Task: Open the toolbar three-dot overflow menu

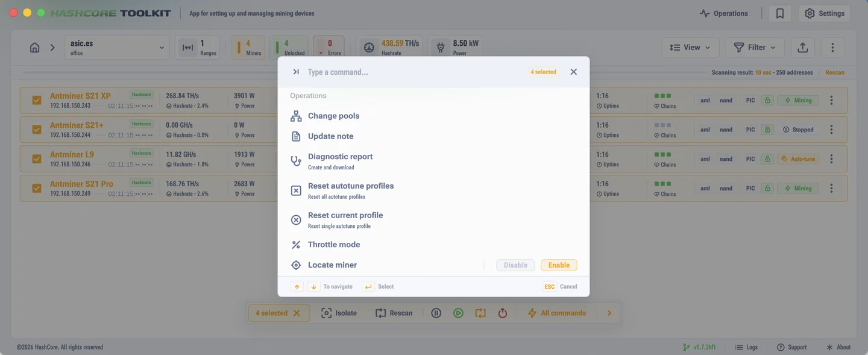Action: coord(832,48)
